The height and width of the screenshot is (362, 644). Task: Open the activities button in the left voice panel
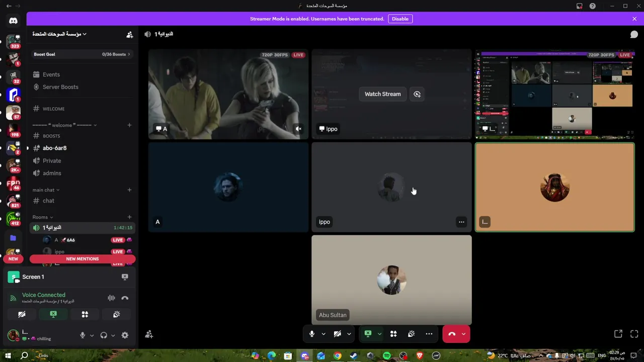[85, 314]
